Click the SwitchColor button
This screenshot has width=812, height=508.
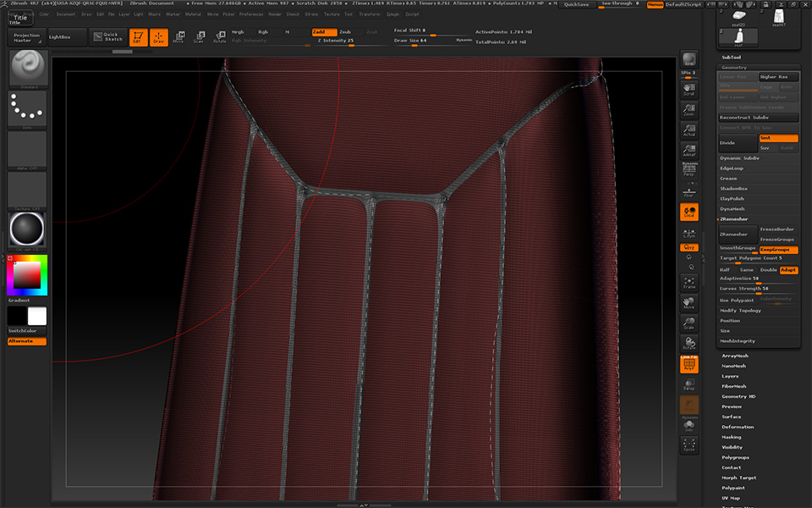coord(27,331)
